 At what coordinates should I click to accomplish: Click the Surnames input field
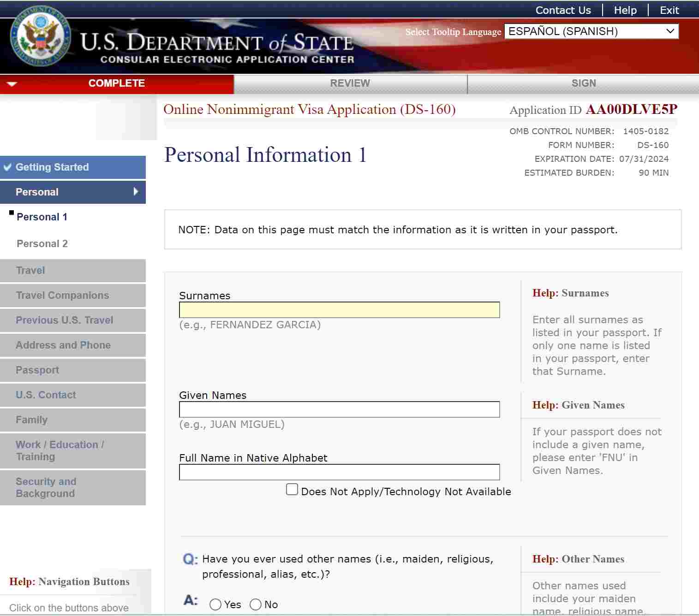coord(339,310)
